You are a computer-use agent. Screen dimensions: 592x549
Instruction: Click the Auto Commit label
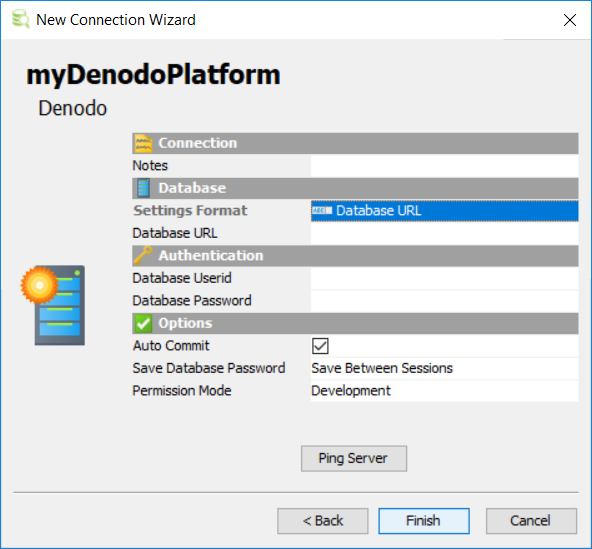point(171,346)
